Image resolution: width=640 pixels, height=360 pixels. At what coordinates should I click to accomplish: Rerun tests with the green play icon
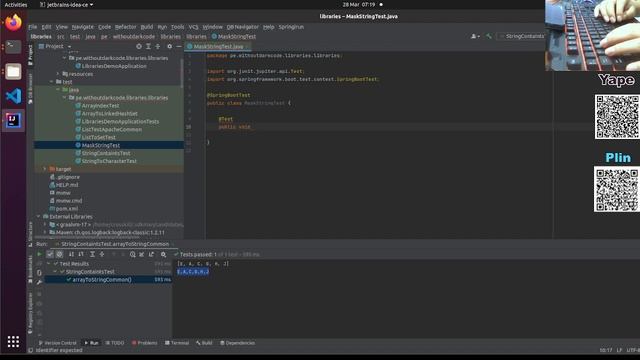coord(39,254)
